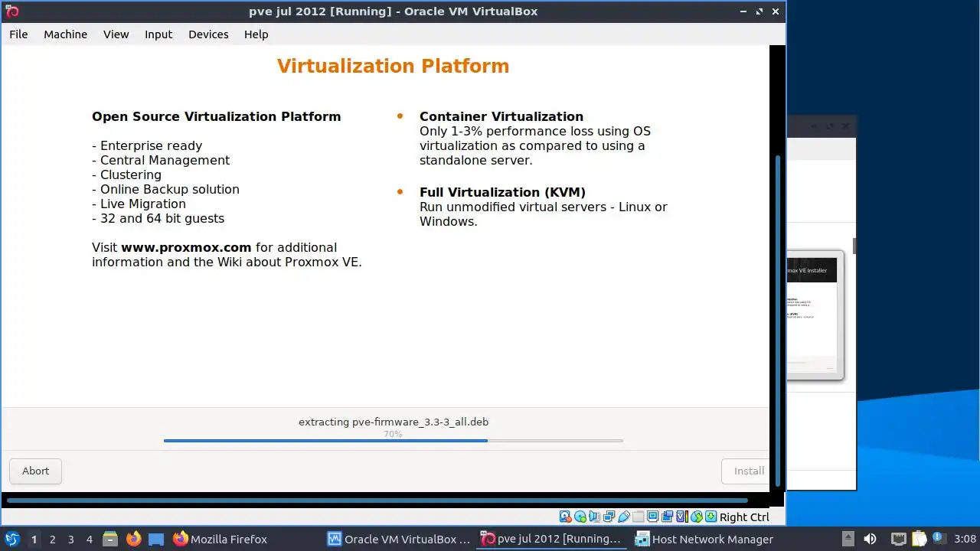980x551 pixels.
Task: Click the recording status icon
Action: (x=667, y=517)
